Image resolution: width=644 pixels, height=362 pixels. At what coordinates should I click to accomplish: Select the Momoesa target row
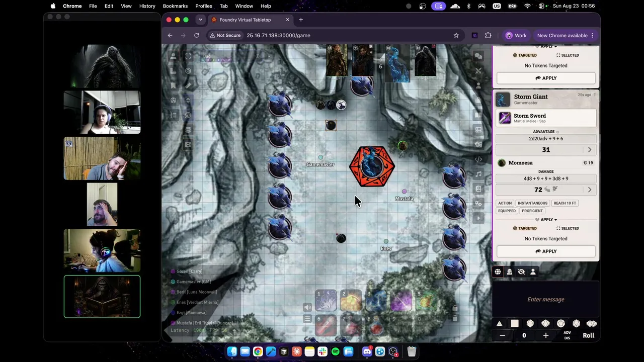point(546,163)
